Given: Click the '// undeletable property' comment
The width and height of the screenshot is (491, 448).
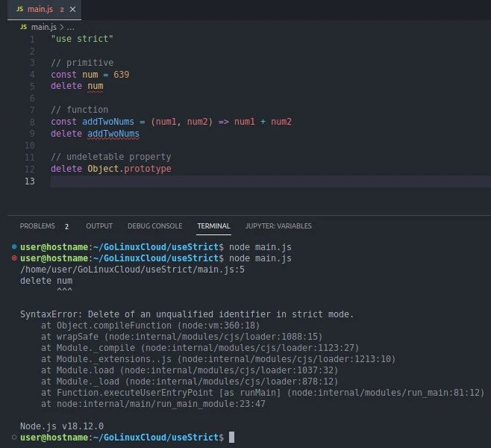Looking at the screenshot, I should point(111,157).
